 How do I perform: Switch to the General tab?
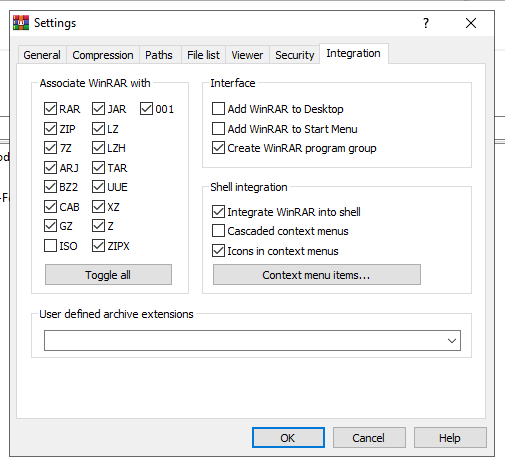(42, 55)
